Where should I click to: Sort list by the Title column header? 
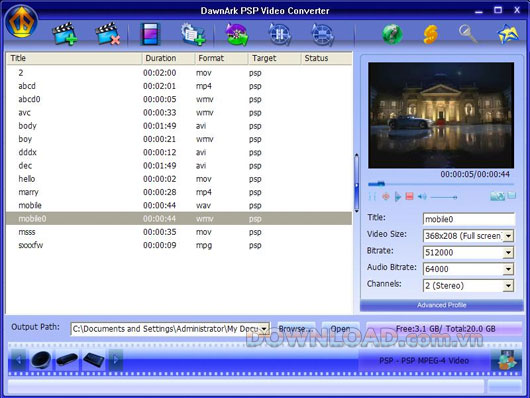(74, 58)
